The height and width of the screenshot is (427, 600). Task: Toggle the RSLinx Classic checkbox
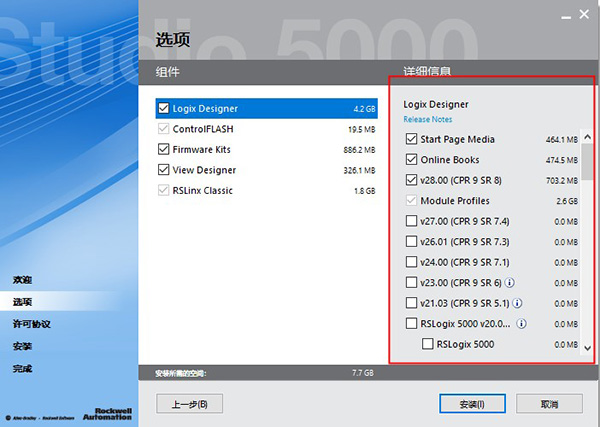163,190
